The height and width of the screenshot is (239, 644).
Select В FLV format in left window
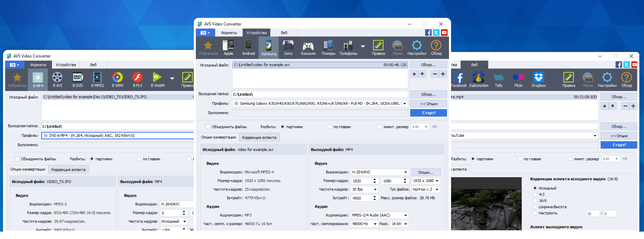coord(137,80)
